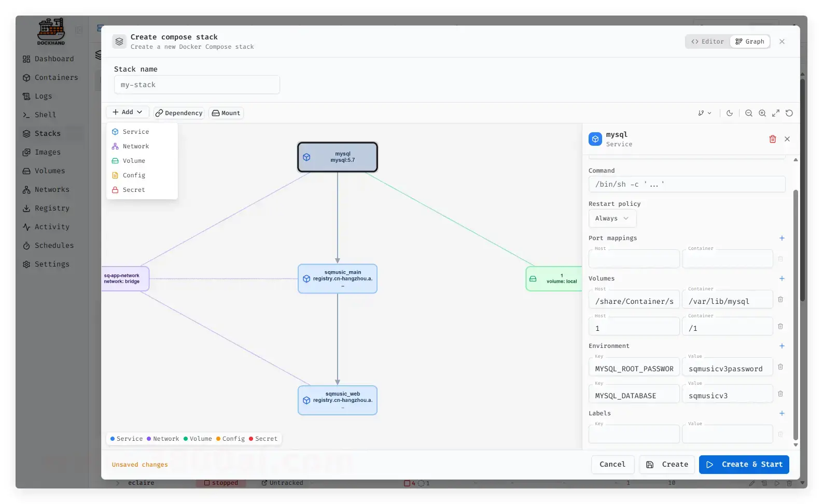
Task: Choose Network from the Add menu
Action: [135, 146]
